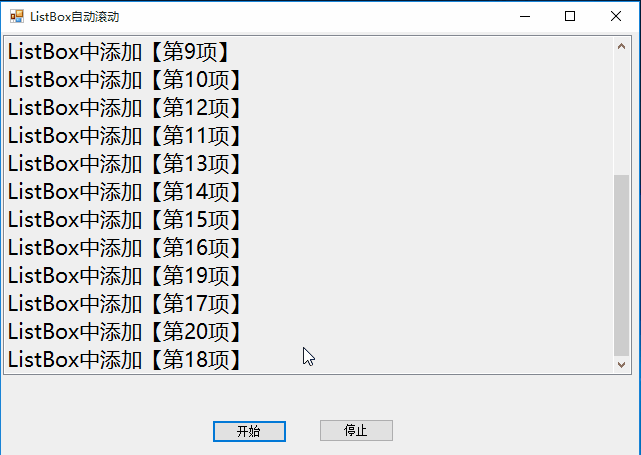The image size is (641, 455).
Task: Click the vertical scrollbar thumb
Action: (x=621, y=265)
